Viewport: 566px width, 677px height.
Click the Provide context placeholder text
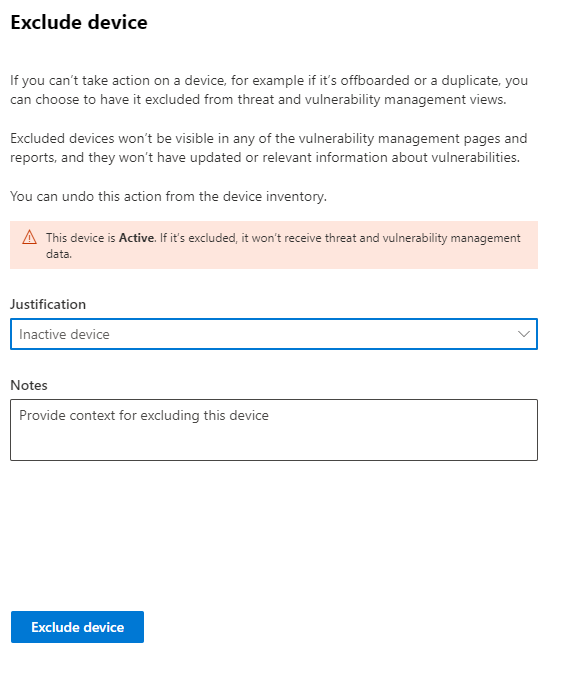tap(144, 415)
